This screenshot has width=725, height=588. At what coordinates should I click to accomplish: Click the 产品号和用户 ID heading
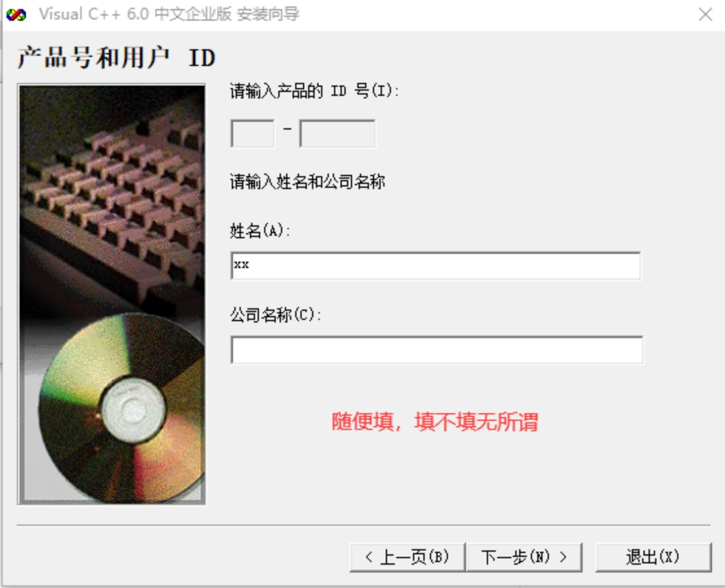116,58
